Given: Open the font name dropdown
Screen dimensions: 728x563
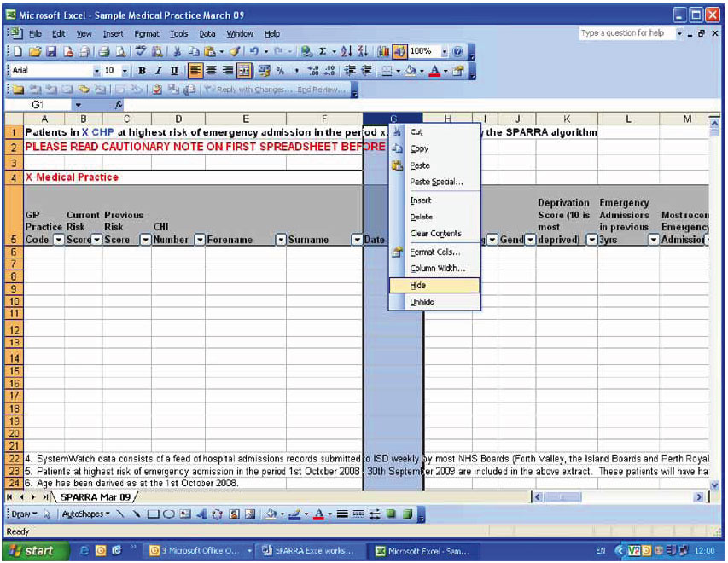Looking at the screenshot, I should point(96,71).
